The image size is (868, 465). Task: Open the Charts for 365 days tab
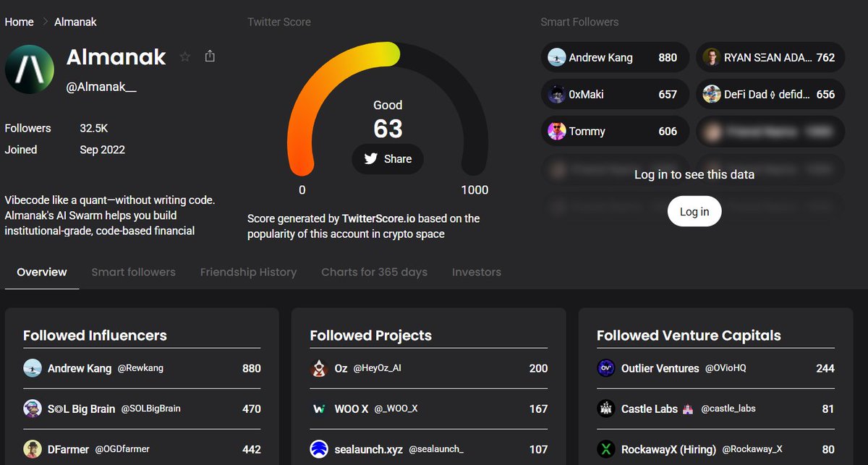[x=374, y=272]
